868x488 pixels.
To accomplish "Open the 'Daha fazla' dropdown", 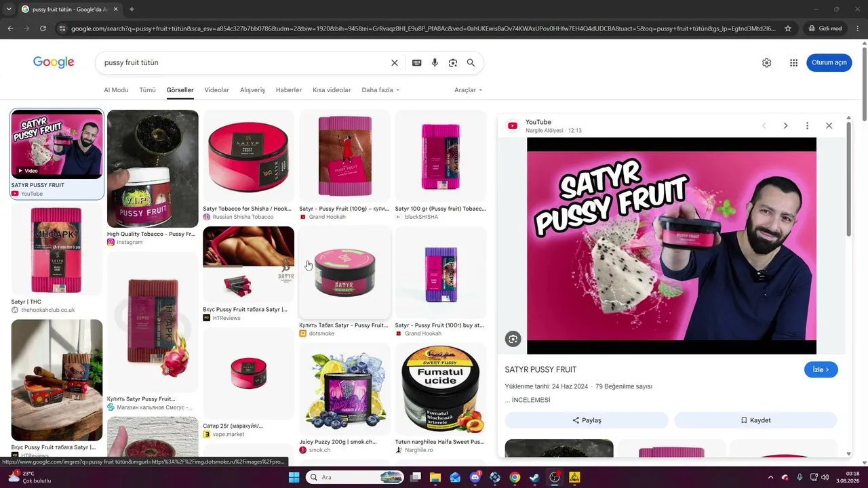I will click(x=380, y=90).
